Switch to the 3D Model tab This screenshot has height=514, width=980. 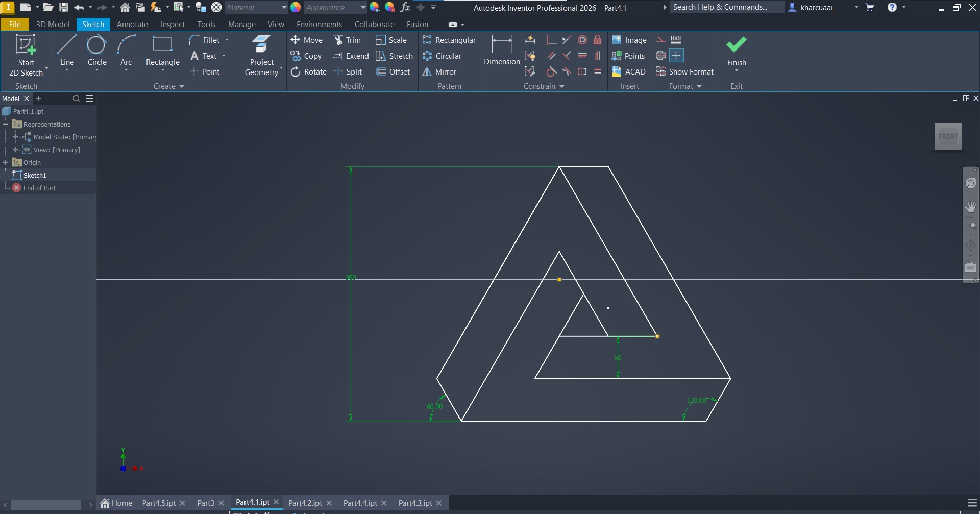[53, 24]
